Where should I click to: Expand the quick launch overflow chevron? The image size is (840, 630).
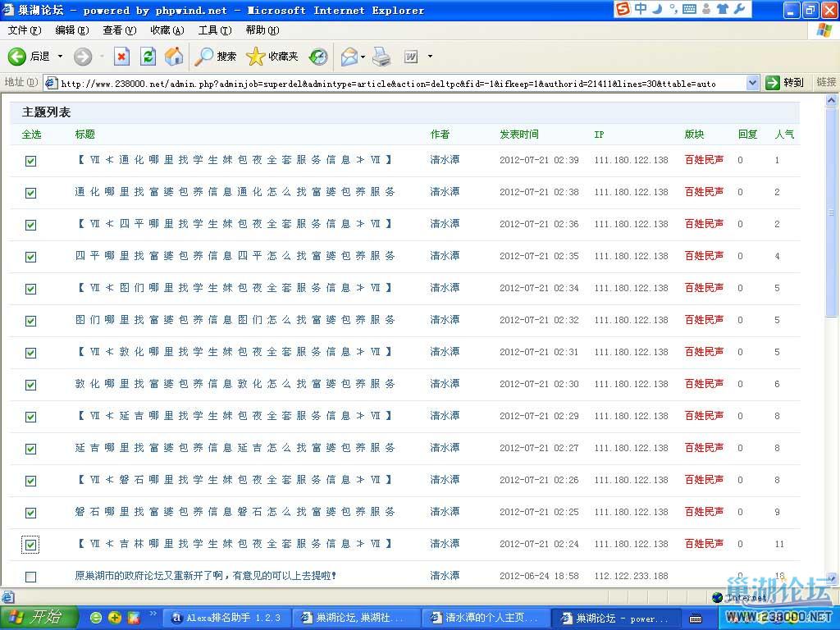click(x=152, y=614)
